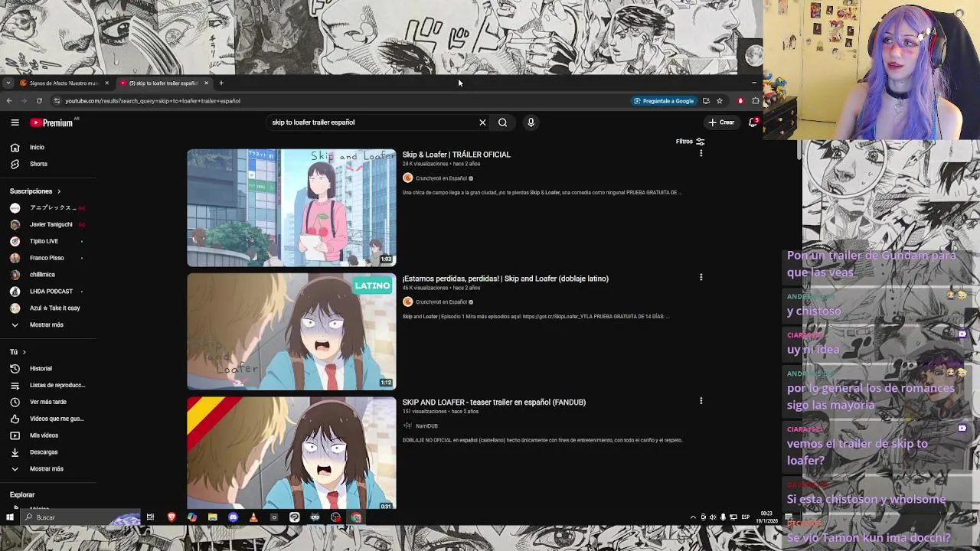Click the YouTube Premium logo

pos(51,122)
